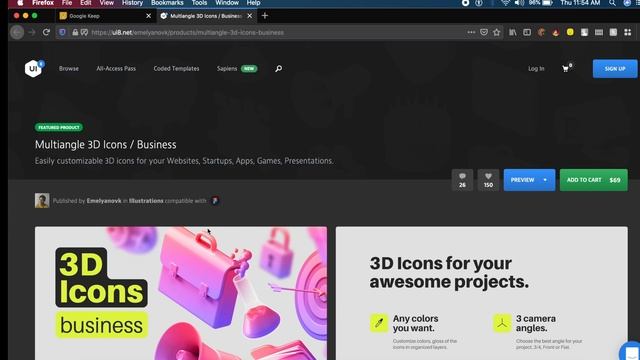Open the Apple menu
The height and width of the screenshot is (360, 640).
(20, 3)
